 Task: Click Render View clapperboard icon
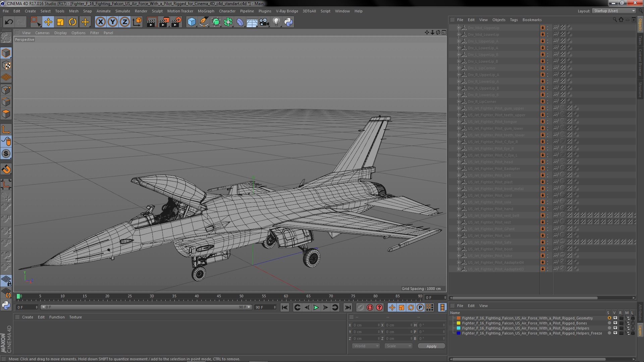pos(152,22)
